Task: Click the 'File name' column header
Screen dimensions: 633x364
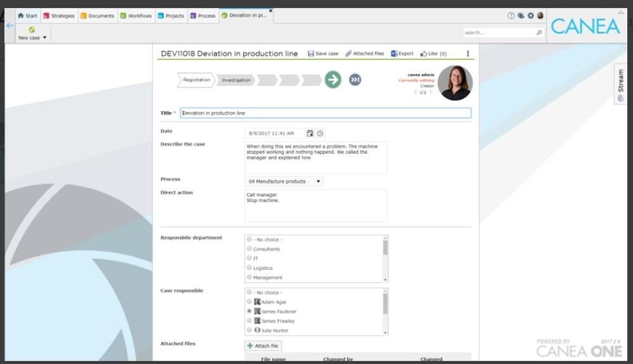Action: pos(273,359)
